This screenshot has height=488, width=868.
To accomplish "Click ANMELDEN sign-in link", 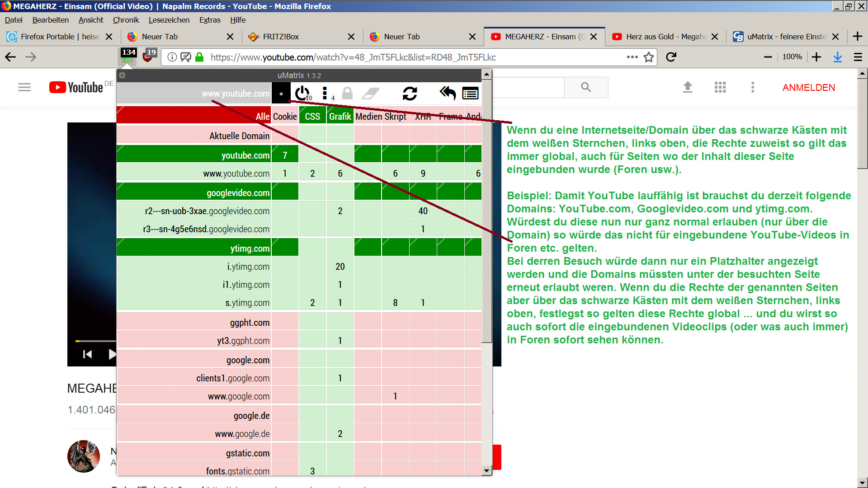I will (808, 87).
